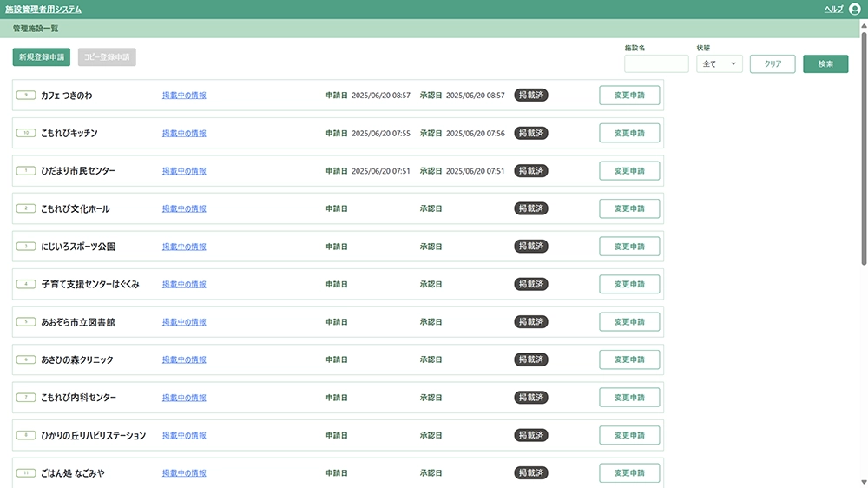Select the ごはん処 なごみや facility name
This screenshot has width=868, height=488.
73,473
